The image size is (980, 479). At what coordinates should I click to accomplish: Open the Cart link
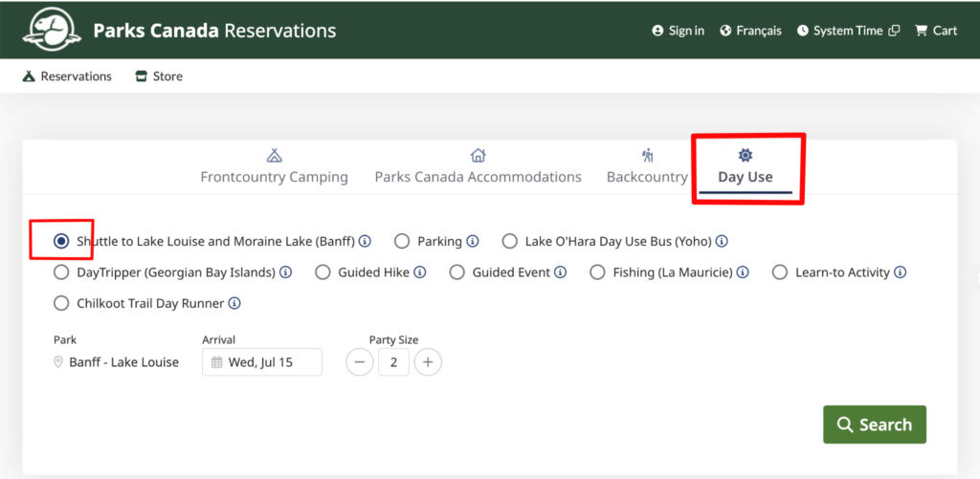[936, 31]
